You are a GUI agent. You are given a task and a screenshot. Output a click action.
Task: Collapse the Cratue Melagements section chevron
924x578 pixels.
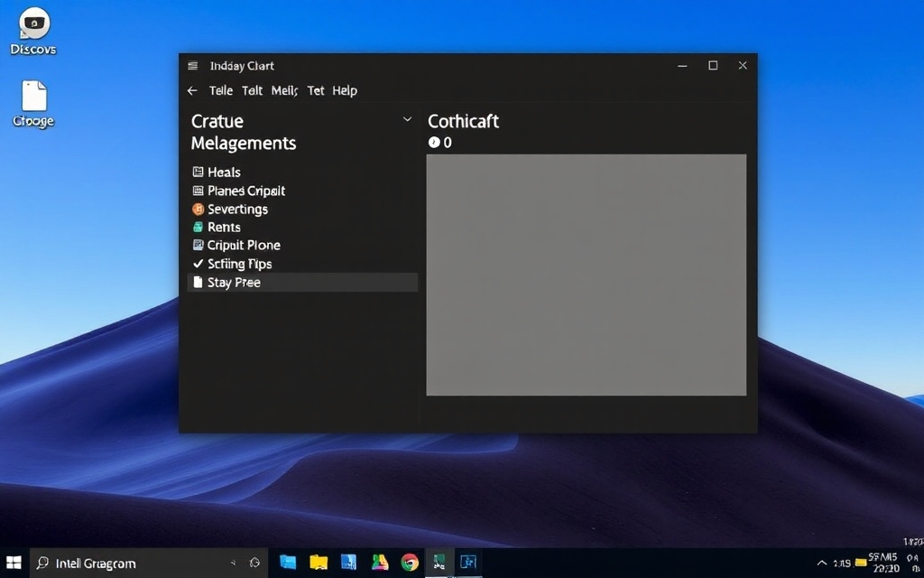pos(407,120)
